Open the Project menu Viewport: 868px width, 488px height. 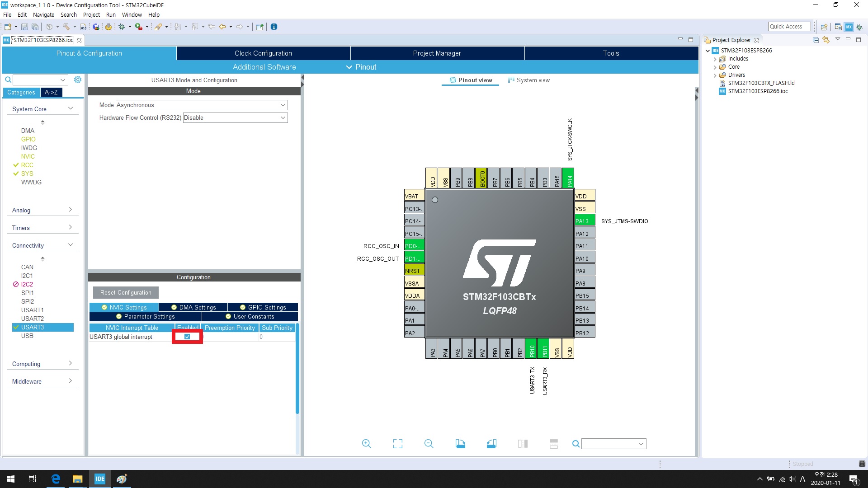point(91,14)
